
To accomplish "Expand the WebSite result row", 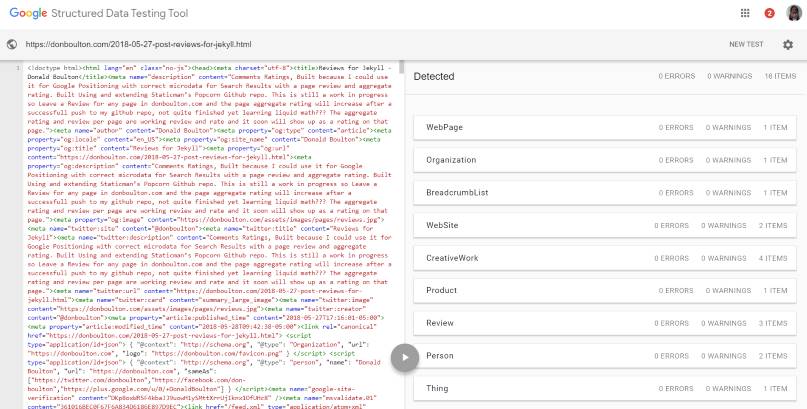I will pyautogui.click(x=605, y=225).
